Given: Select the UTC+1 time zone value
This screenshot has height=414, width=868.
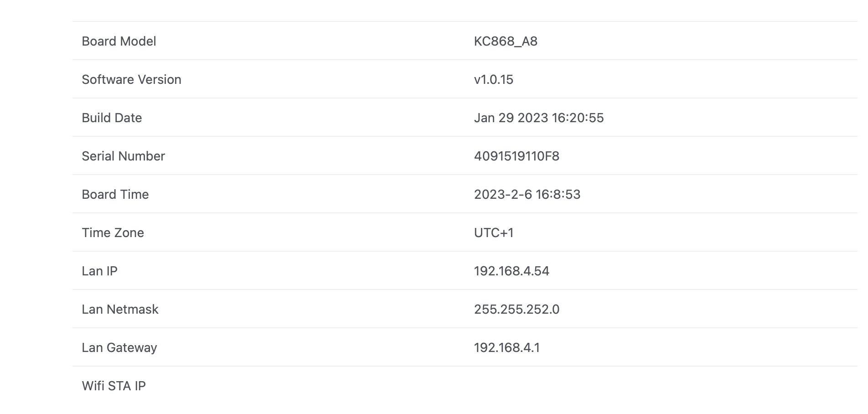Looking at the screenshot, I should tap(494, 233).
